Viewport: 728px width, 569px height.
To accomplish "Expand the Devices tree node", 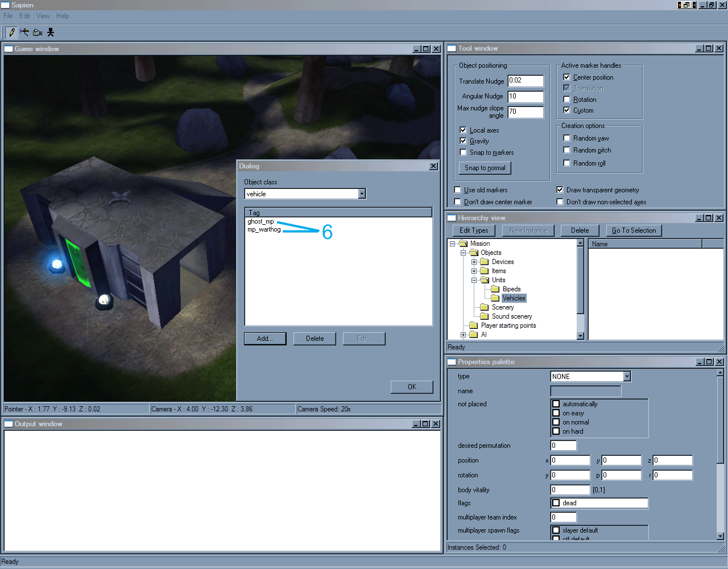I will click(x=474, y=262).
